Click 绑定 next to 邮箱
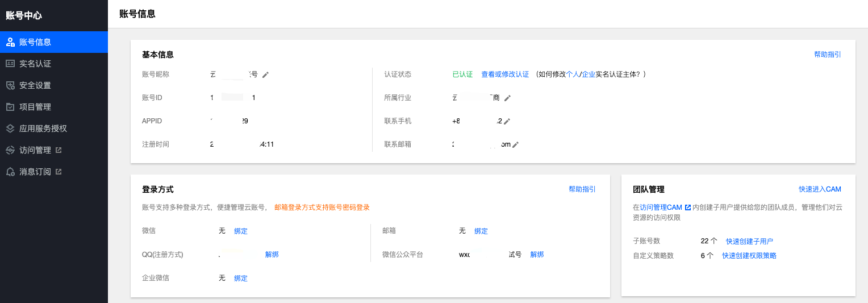 481,231
